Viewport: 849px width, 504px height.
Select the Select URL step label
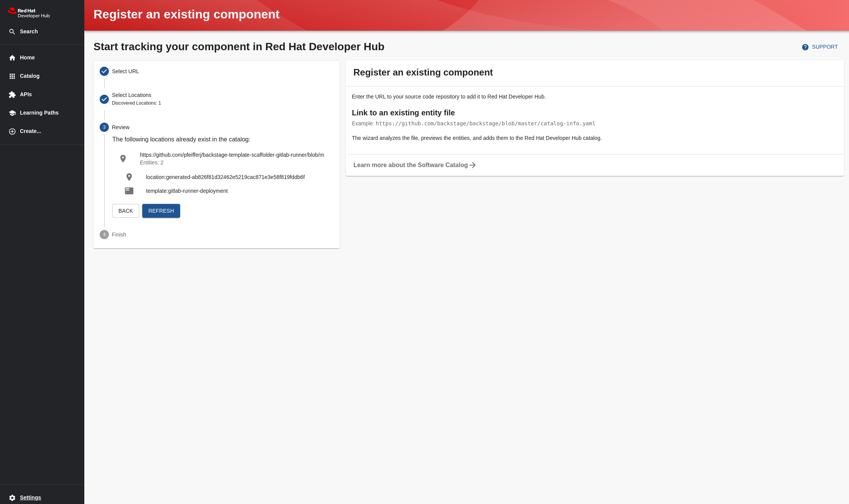pyautogui.click(x=125, y=71)
